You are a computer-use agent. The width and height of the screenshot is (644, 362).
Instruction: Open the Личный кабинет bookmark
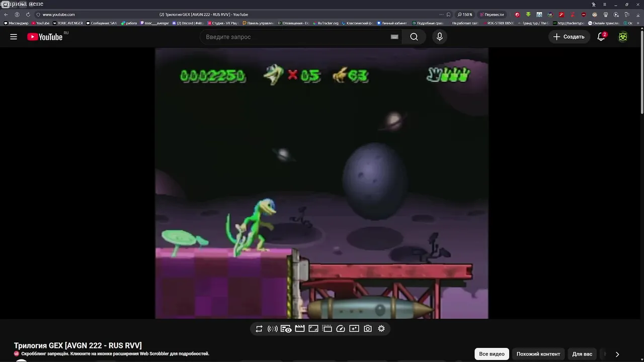pos(393,23)
